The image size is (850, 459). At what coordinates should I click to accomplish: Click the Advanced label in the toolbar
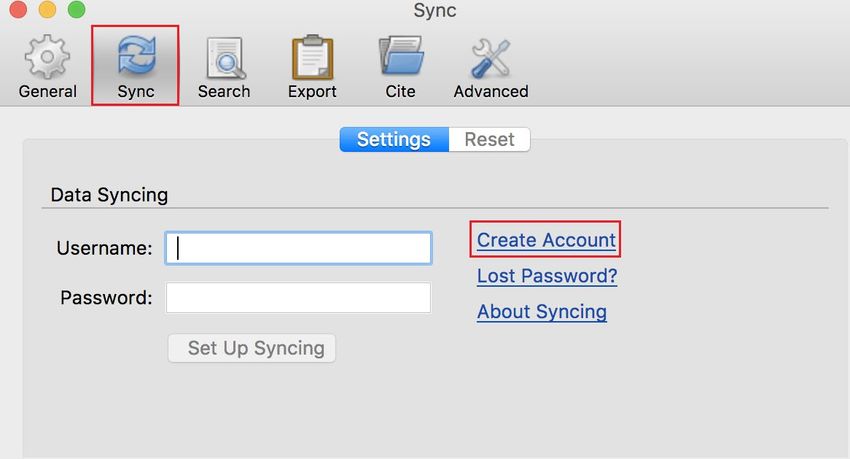[x=491, y=92]
